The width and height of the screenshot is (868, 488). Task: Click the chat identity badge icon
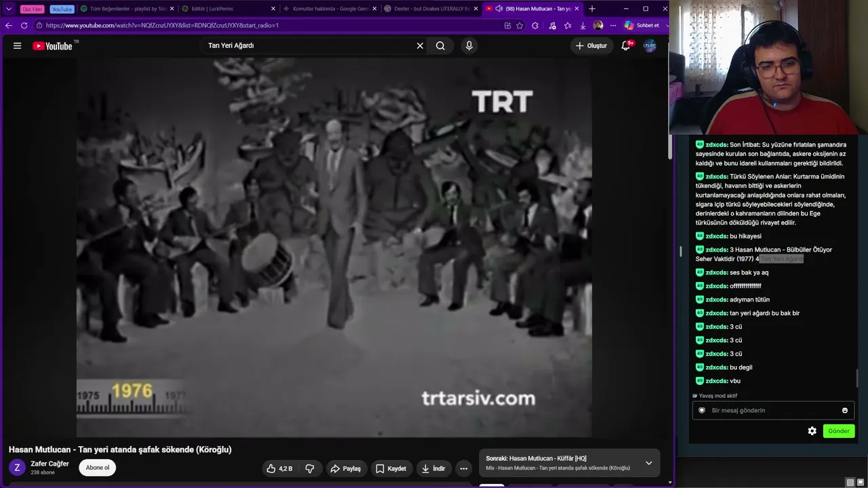(702, 410)
